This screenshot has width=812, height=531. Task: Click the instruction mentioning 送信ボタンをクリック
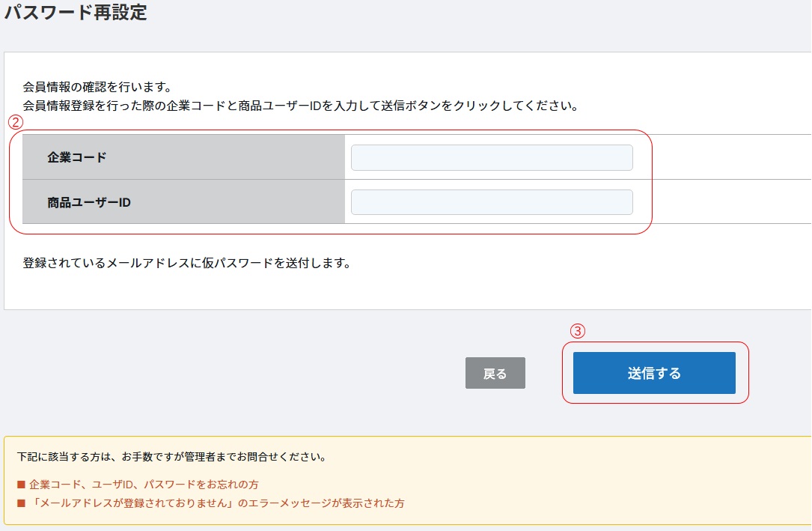tap(301, 106)
